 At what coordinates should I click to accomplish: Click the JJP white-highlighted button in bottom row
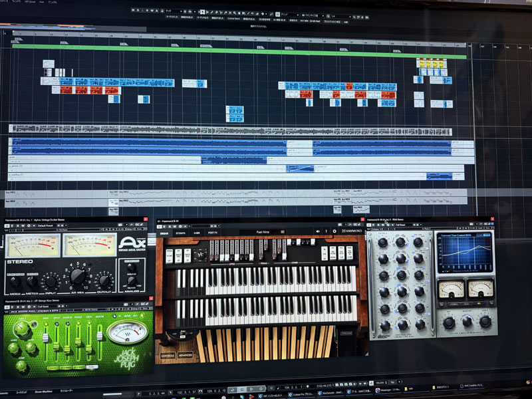(x=92, y=367)
